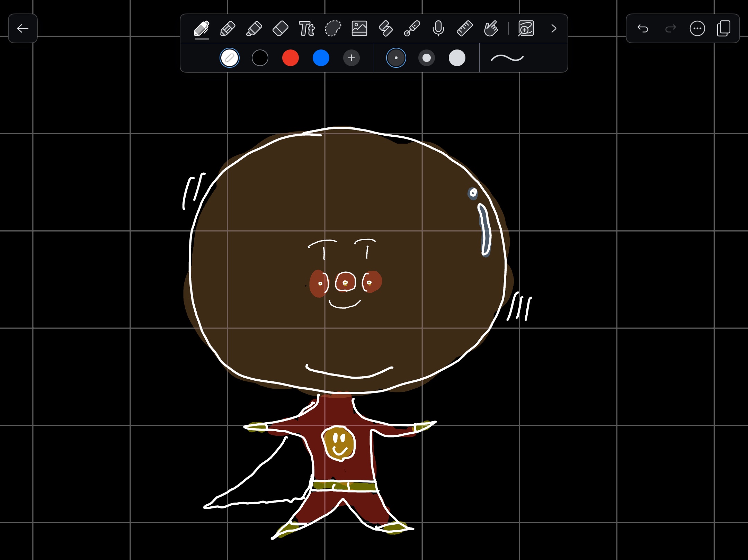Select the lasso selection tool

click(x=333, y=28)
